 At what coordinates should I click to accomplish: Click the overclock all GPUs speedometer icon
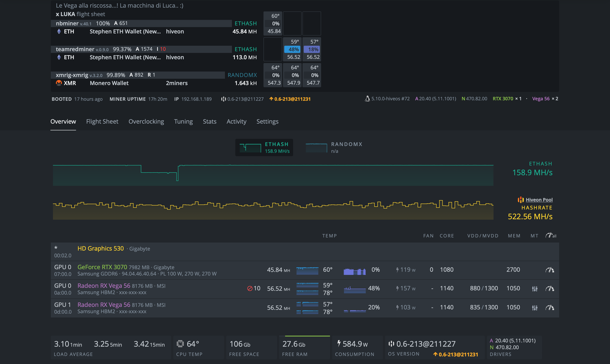point(551,236)
